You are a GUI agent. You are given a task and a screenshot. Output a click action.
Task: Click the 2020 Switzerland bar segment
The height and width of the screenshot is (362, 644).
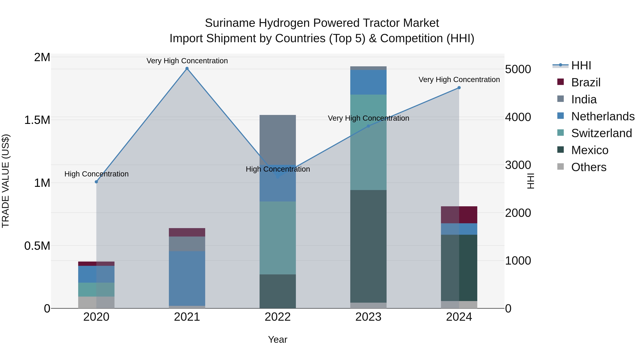tap(96, 290)
